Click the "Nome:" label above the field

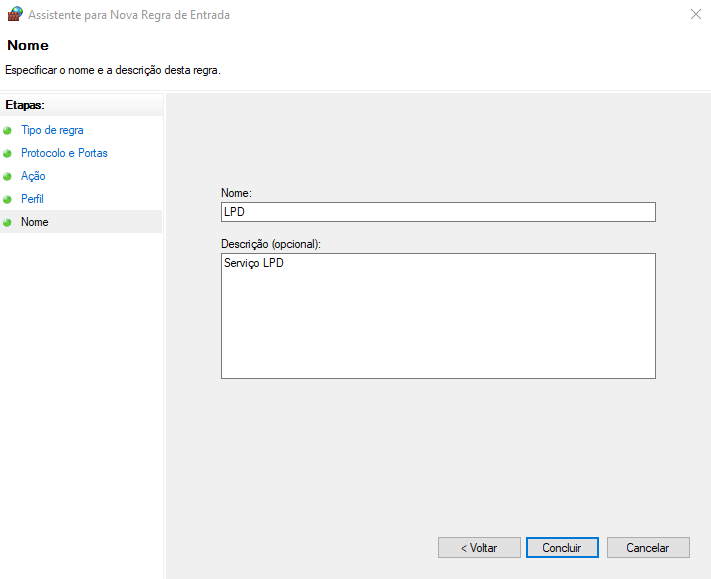(236, 193)
